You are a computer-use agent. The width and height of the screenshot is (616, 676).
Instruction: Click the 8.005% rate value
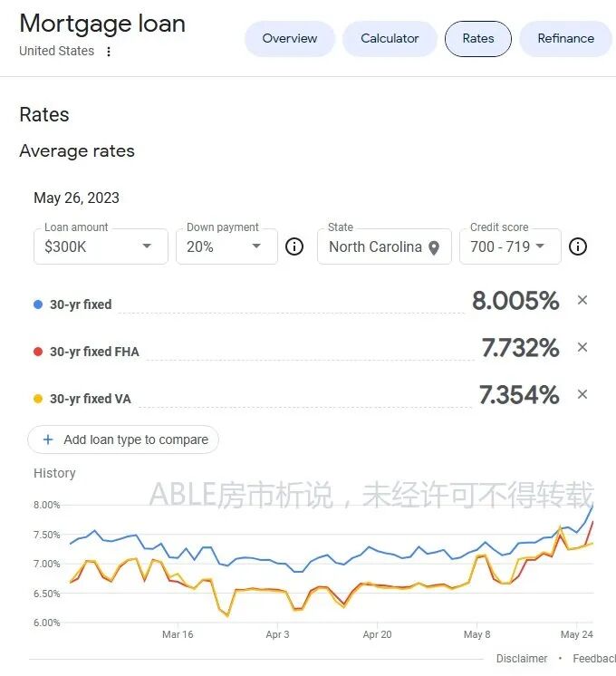pos(515,301)
